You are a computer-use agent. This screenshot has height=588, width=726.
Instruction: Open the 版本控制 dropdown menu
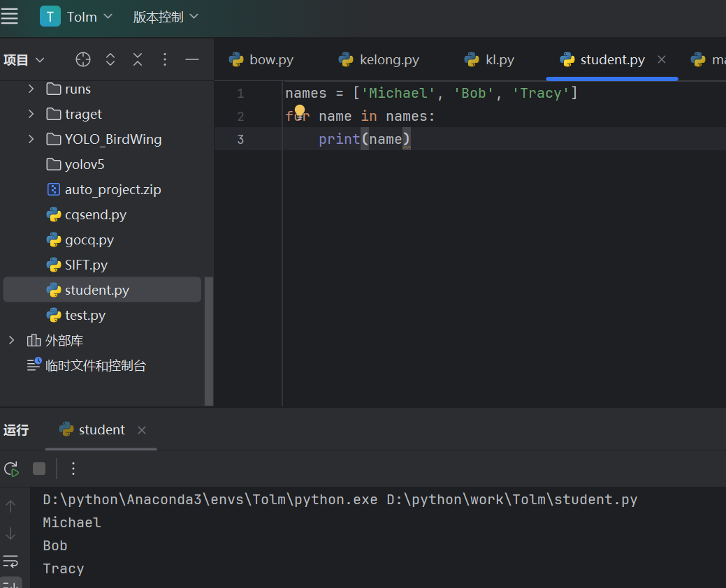click(x=166, y=17)
